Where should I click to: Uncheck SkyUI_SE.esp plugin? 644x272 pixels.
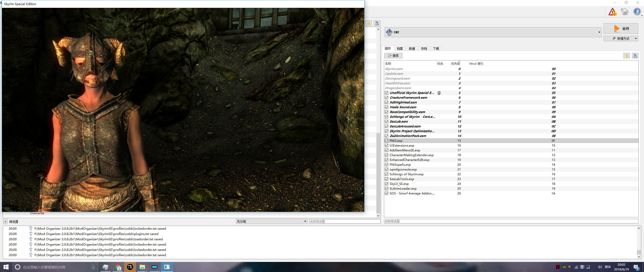pyautogui.click(x=387, y=184)
